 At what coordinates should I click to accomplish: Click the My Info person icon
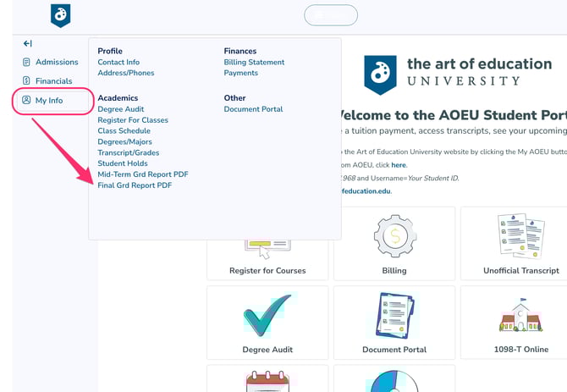pos(26,100)
